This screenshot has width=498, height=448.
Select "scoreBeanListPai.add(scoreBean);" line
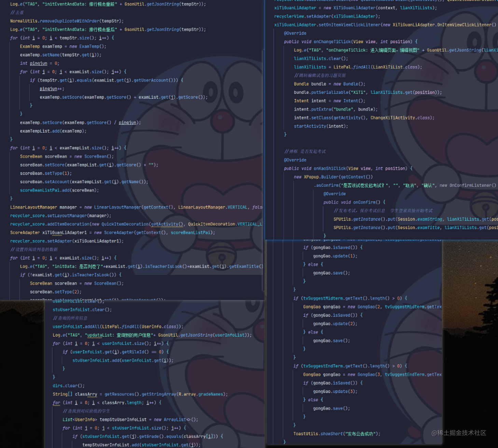(59, 190)
